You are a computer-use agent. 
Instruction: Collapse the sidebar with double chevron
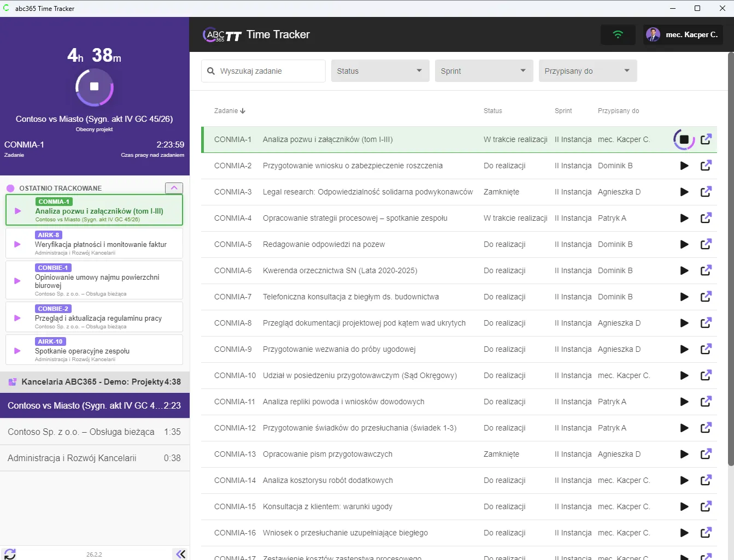tap(181, 554)
